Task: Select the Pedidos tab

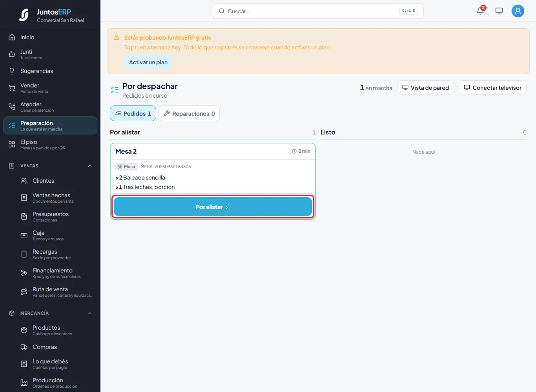Action: [x=133, y=113]
